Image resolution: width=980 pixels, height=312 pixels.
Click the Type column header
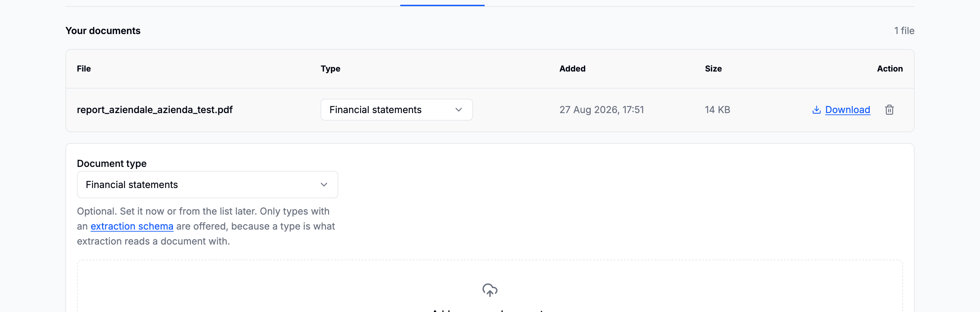click(x=330, y=68)
